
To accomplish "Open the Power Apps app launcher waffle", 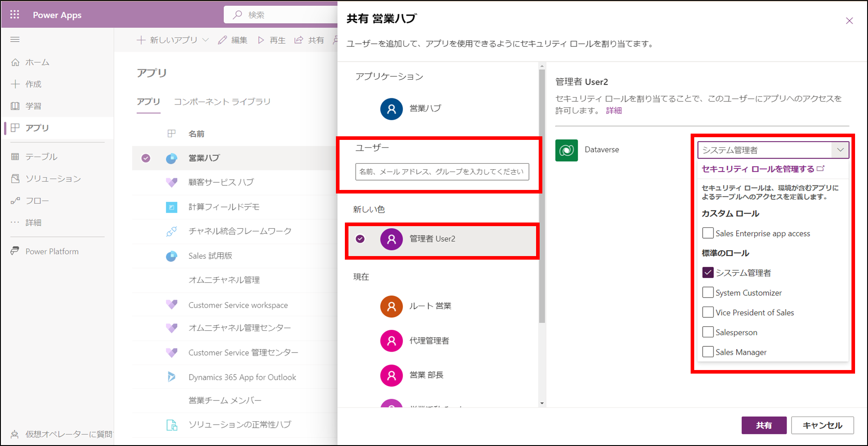I will 15,15.
